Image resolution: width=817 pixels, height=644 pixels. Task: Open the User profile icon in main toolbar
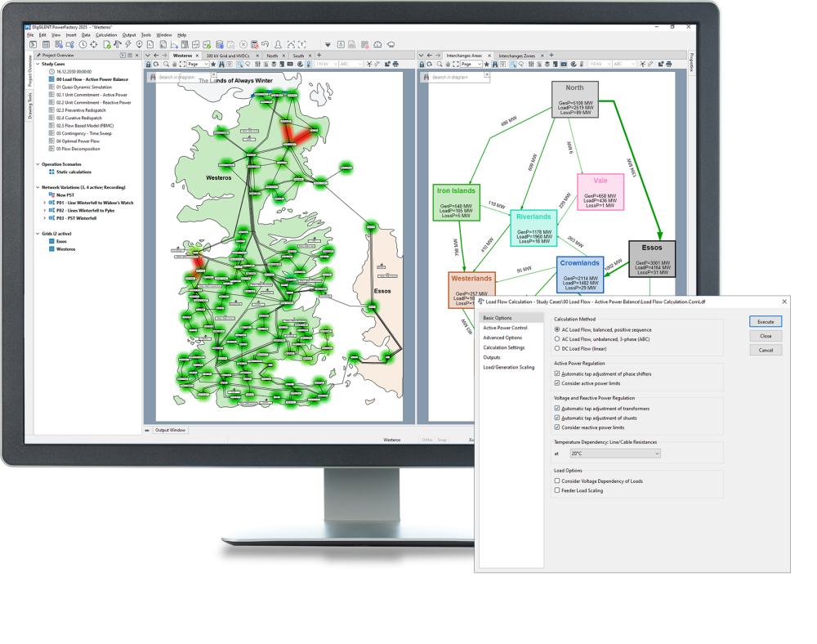279,45
